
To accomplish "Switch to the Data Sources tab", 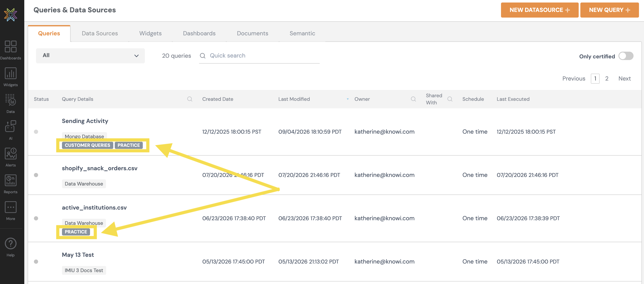I will [x=100, y=33].
